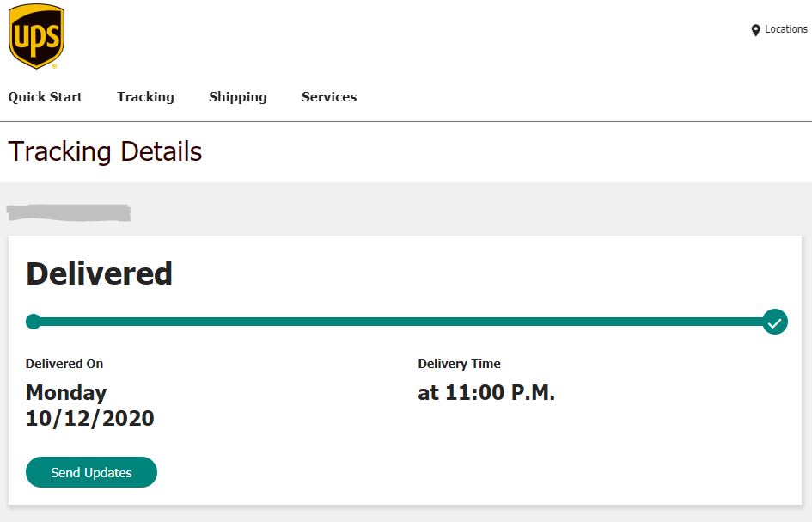Click the Locations map pin icon

coord(755,30)
